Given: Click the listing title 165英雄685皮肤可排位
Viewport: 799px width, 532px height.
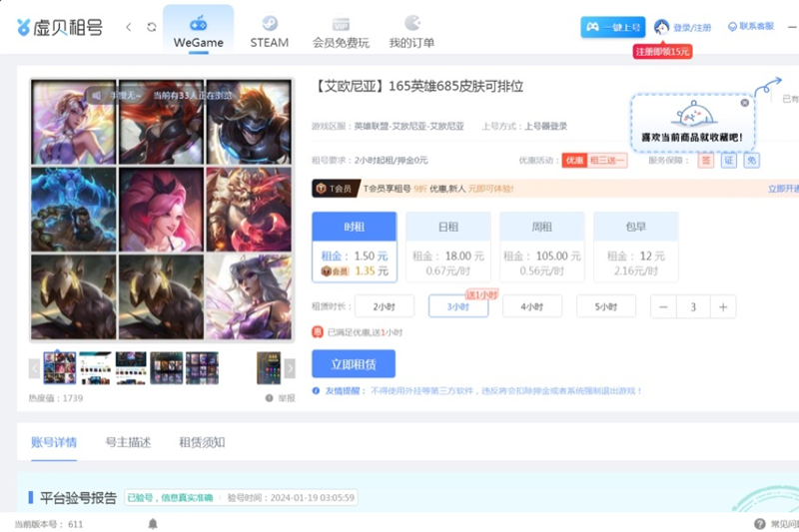Looking at the screenshot, I should point(417,86).
